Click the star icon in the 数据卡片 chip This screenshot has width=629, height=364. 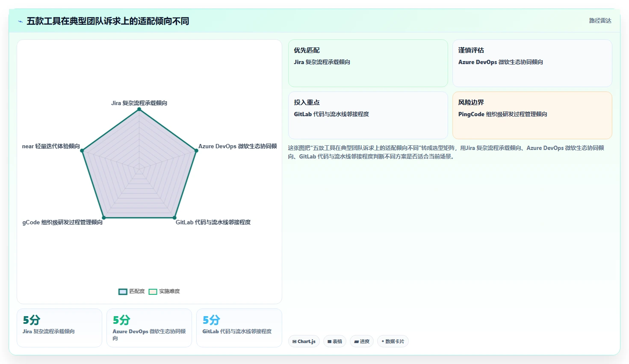383,341
